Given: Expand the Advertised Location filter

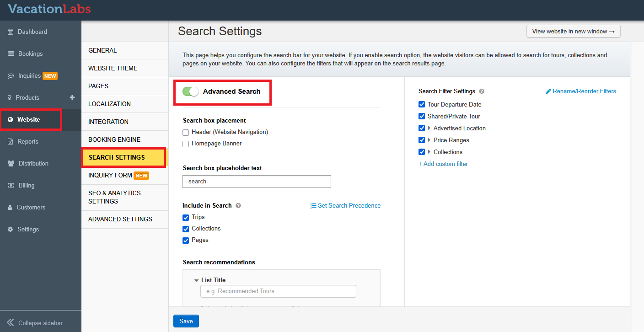Looking at the screenshot, I should (x=429, y=129).
